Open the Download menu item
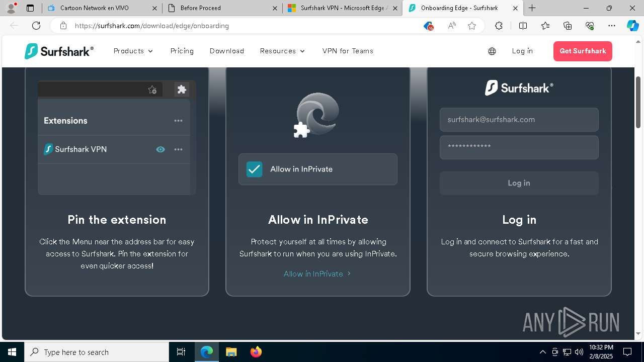 [x=227, y=51]
